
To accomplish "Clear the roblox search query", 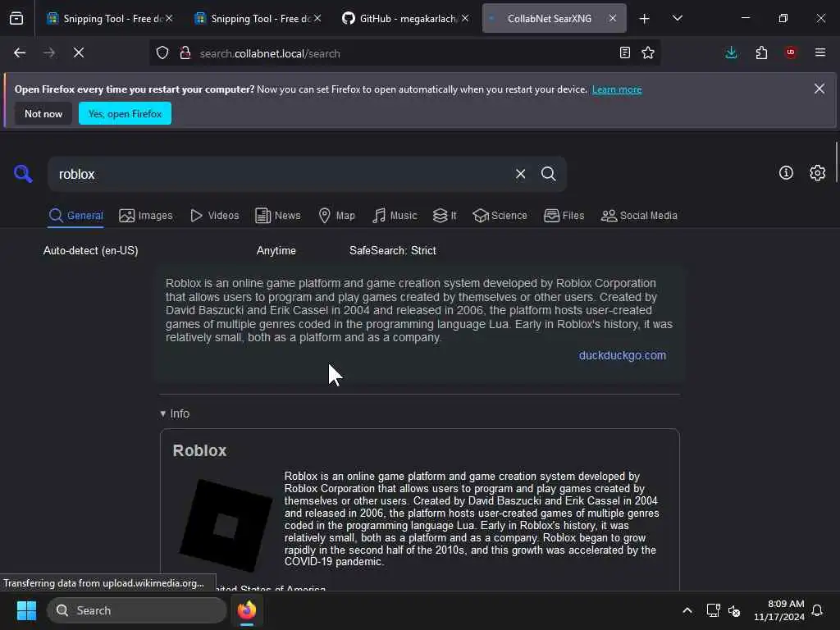I will [x=520, y=174].
